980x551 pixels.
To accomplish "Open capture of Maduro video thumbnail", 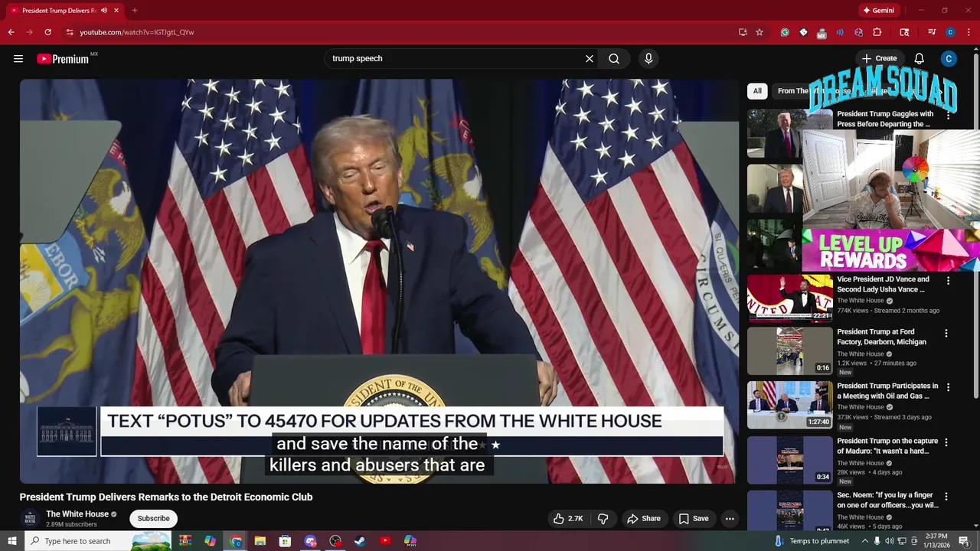I will point(789,461).
